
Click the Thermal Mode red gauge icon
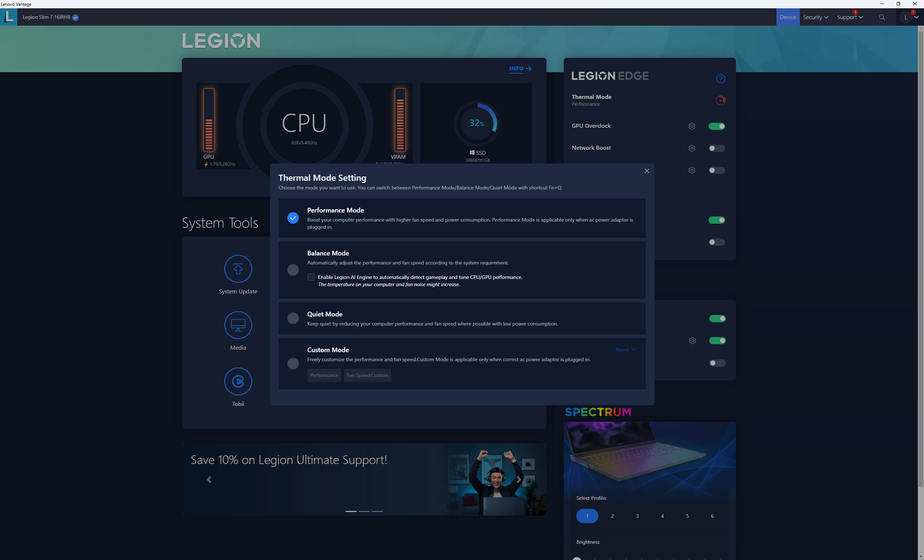pos(720,100)
